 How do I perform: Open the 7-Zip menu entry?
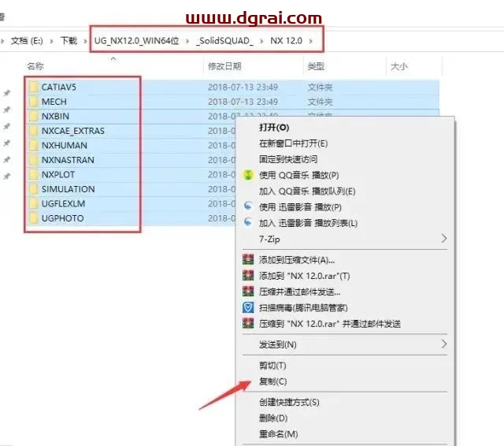coord(269,240)
